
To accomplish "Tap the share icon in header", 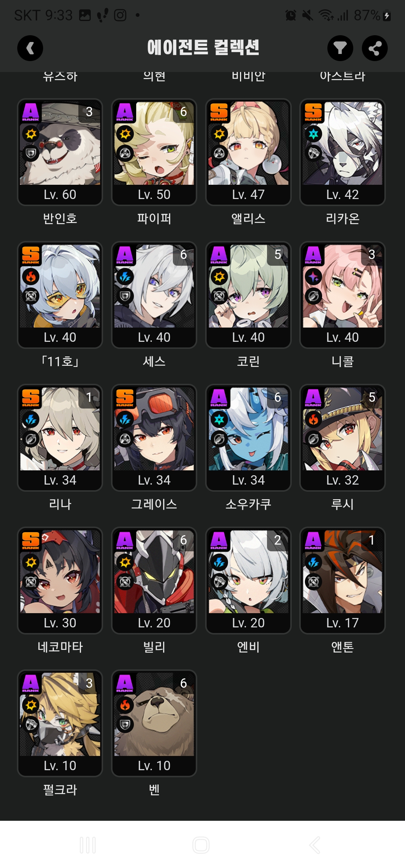I will tap(375, 48).
